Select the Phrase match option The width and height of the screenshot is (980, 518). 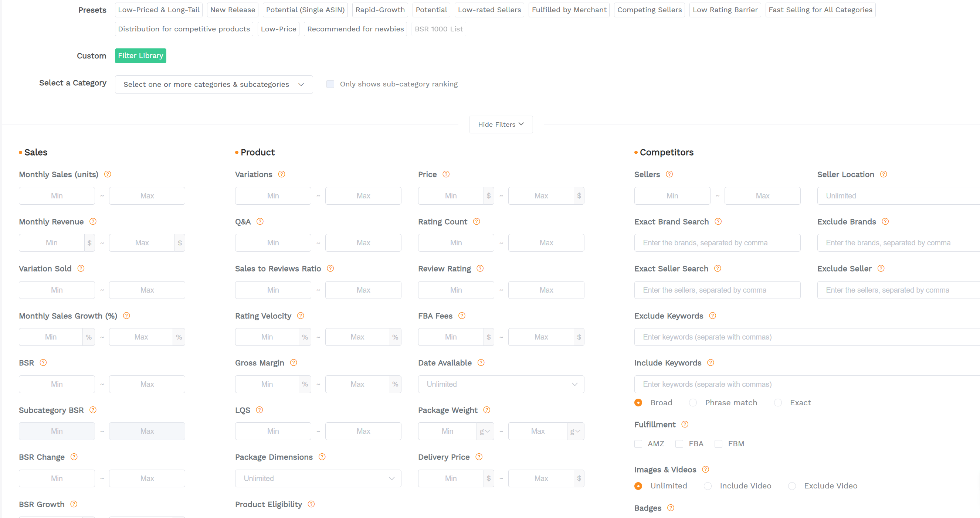coord(692,402)
